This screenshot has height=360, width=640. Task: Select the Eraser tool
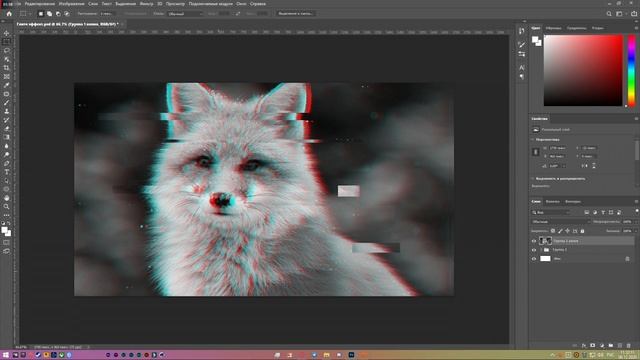[7, 129]
